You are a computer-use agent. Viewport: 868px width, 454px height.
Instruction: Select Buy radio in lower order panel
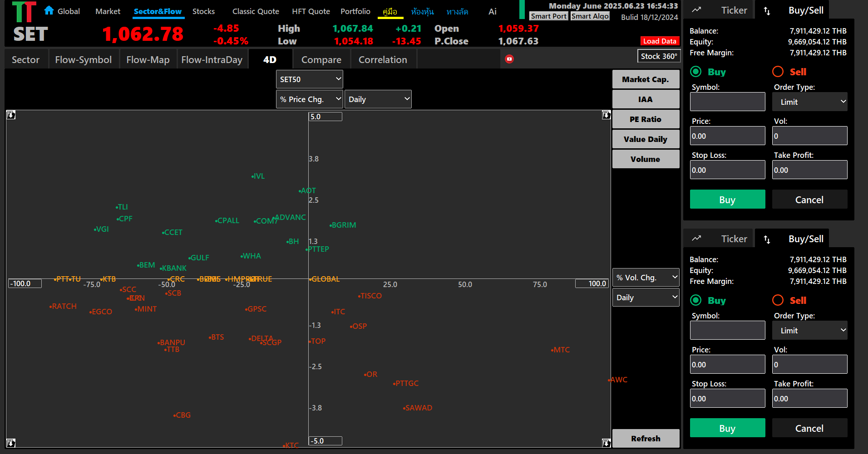point(695,300)
